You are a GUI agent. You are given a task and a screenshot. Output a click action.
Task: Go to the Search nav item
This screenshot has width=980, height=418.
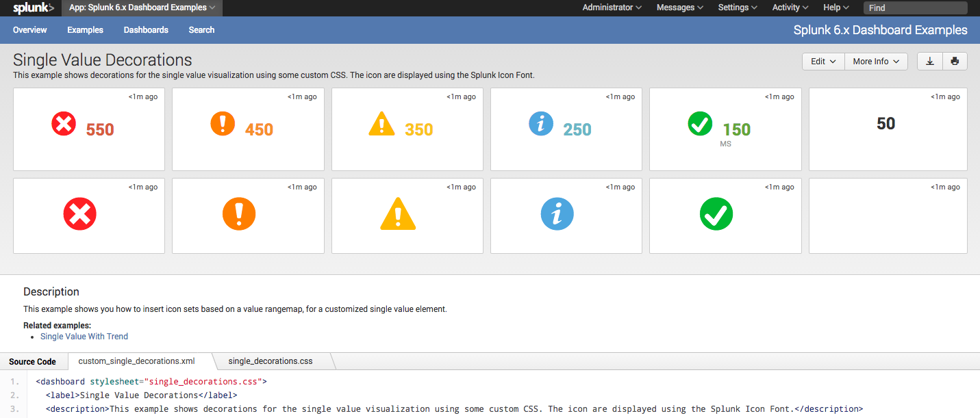pos(201,30)
